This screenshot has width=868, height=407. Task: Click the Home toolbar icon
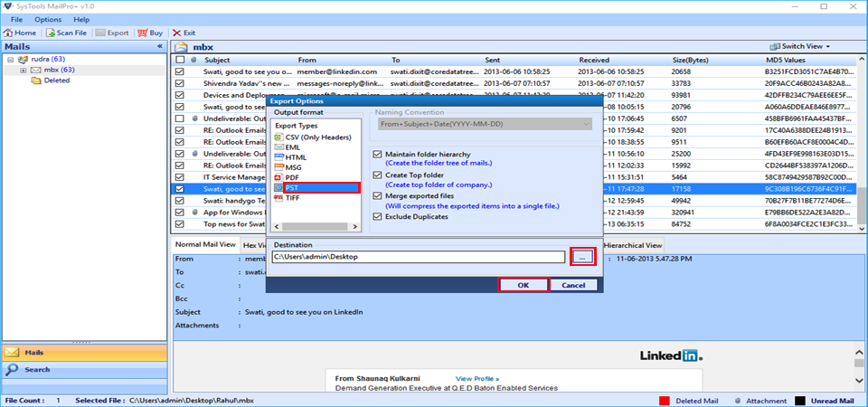coord(8,33)
